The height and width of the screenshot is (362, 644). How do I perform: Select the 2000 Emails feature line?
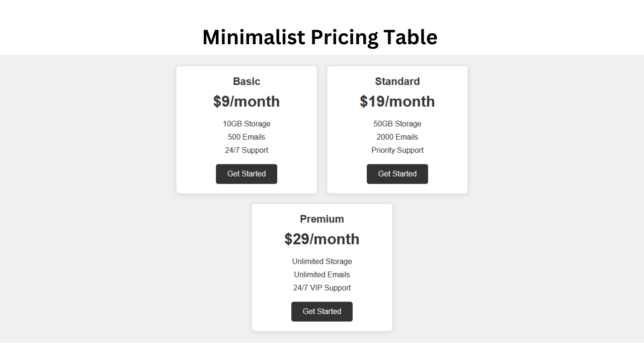pyautogui.click(x=397, y=137)
